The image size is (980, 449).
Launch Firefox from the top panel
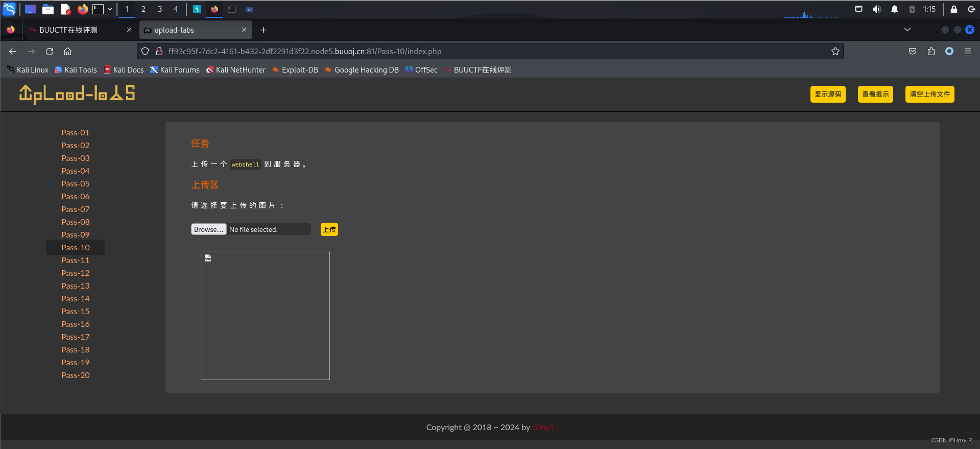83,9
